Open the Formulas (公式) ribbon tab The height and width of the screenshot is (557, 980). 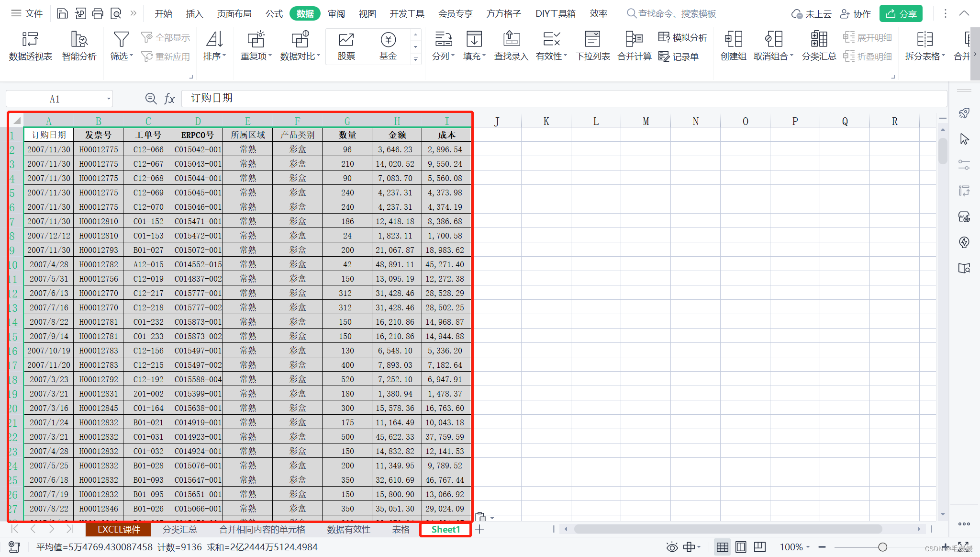pyautogui.click(x=274, y=13)
